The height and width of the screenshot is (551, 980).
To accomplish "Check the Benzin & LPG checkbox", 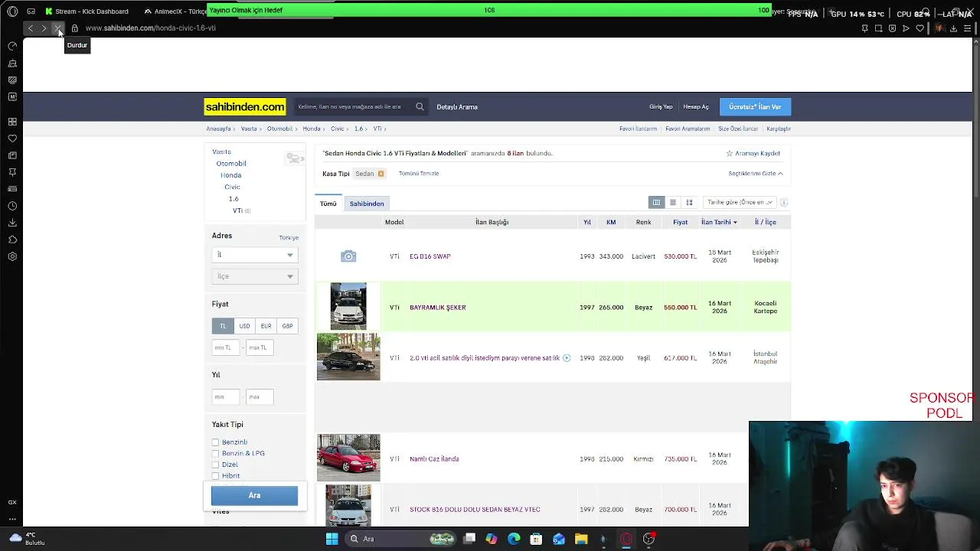I will (x=215, y=453).
